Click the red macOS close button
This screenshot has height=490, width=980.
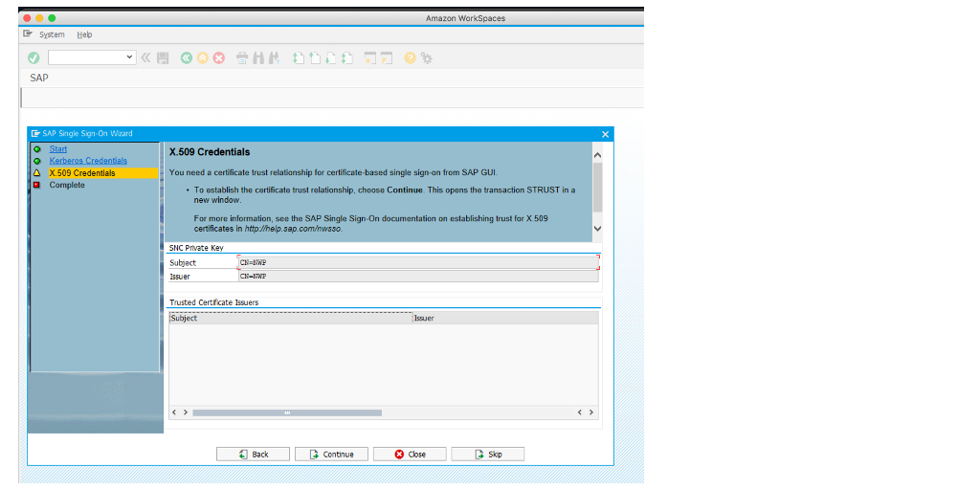click(x=27, y=18)
